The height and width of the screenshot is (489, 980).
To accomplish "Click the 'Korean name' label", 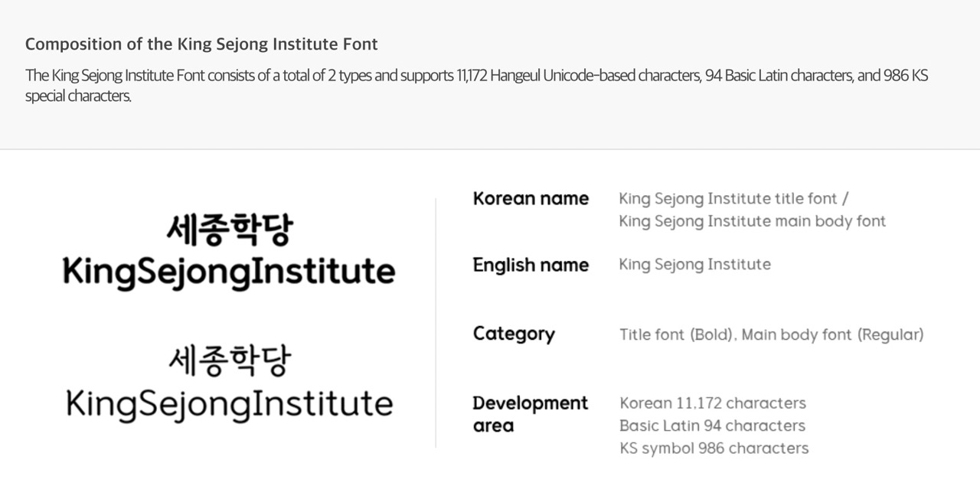I will tap(531, 199).
